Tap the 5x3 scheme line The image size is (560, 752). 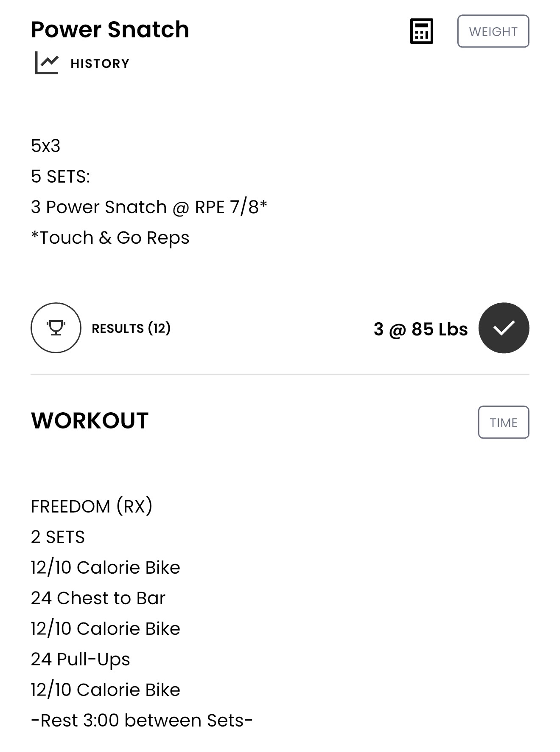click(45, 146)
